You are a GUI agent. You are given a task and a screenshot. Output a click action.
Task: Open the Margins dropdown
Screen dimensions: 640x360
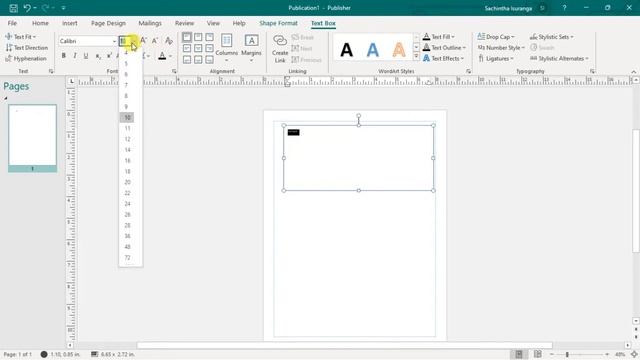(x=251, y=48)
